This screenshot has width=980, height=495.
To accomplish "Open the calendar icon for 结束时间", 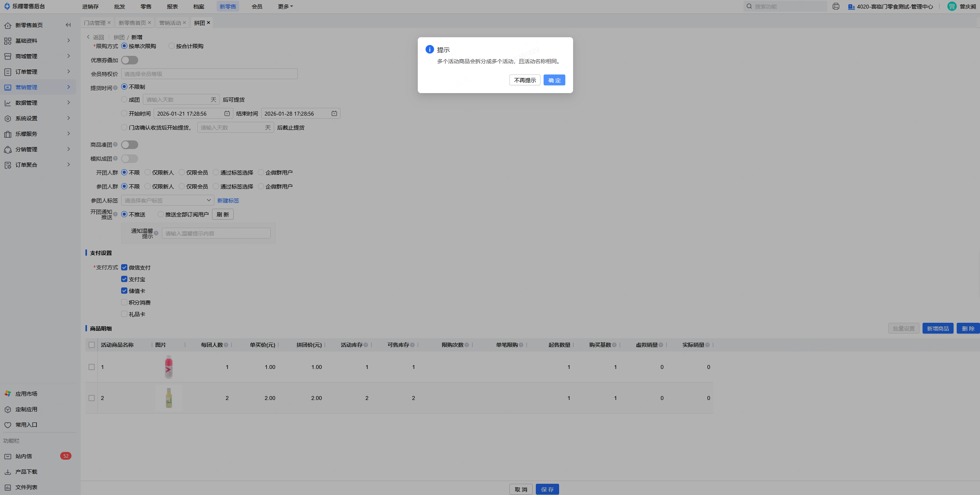I will tap(334, 114).
